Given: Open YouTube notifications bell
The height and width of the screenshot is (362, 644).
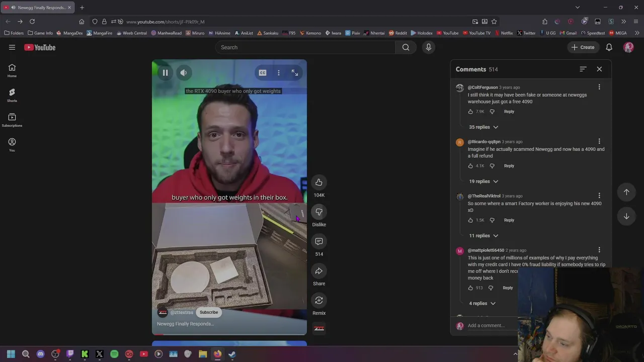Looking at the screenshot, I should (x=609, y=47).
